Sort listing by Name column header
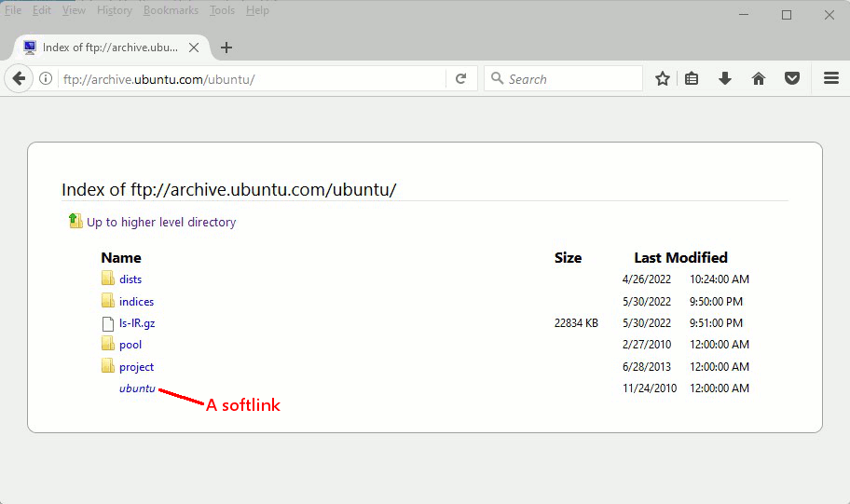850x504 pixels. click(121, 257)
